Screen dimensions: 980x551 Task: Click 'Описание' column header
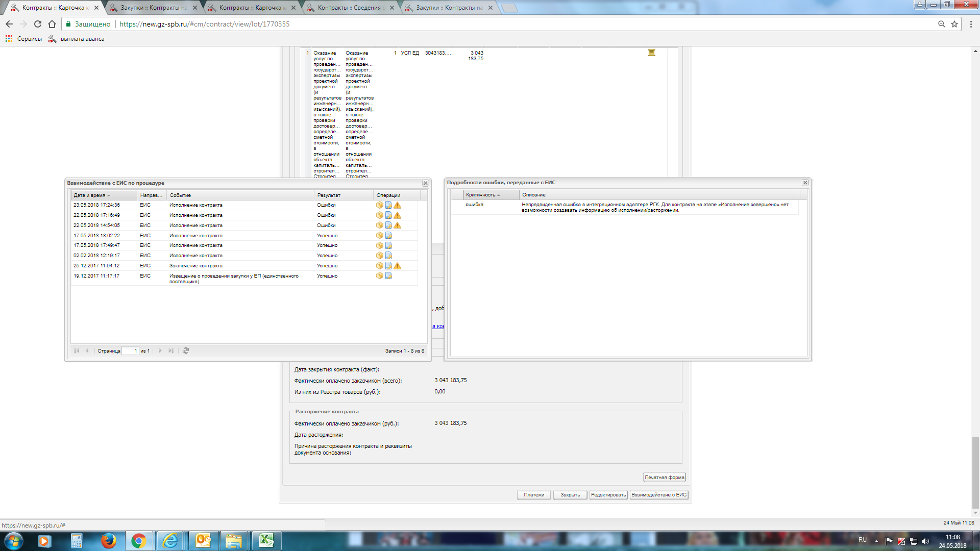pos(659,195)
